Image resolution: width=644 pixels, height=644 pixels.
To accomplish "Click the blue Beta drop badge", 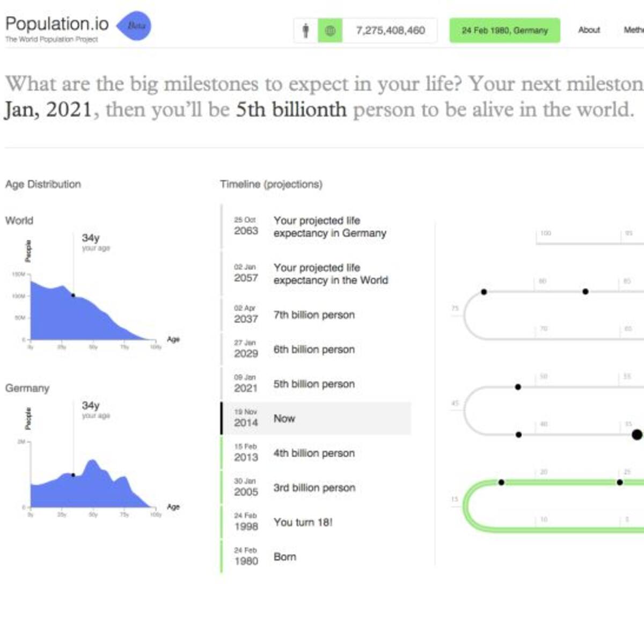I will coord(135,26).
